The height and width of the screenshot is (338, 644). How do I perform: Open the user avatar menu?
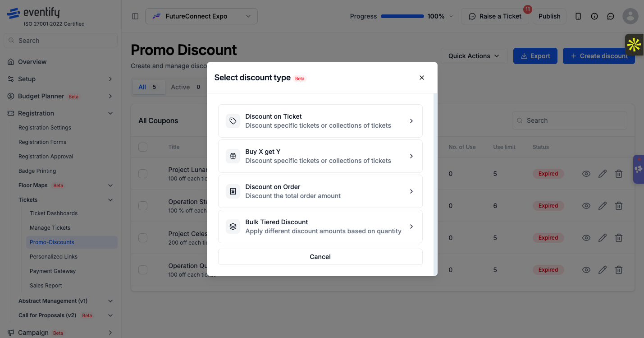coord(630,16)
